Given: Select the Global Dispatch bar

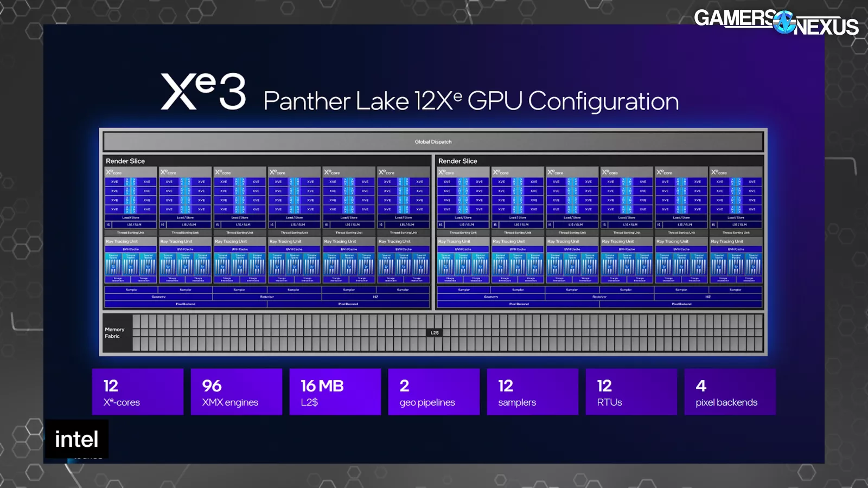Looking at the screenshot, I should click(x=433, y=142).
